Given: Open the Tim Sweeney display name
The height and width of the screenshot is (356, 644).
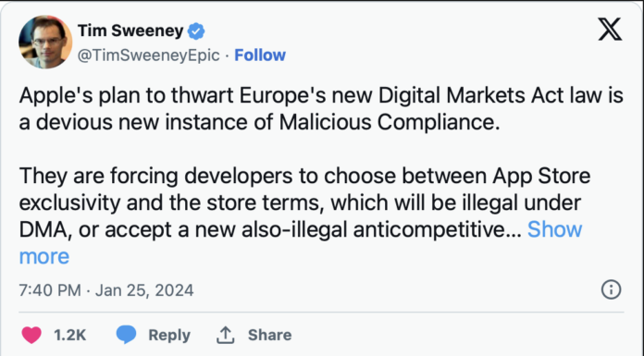Looking at the screenshot, I should coord(130,31).
